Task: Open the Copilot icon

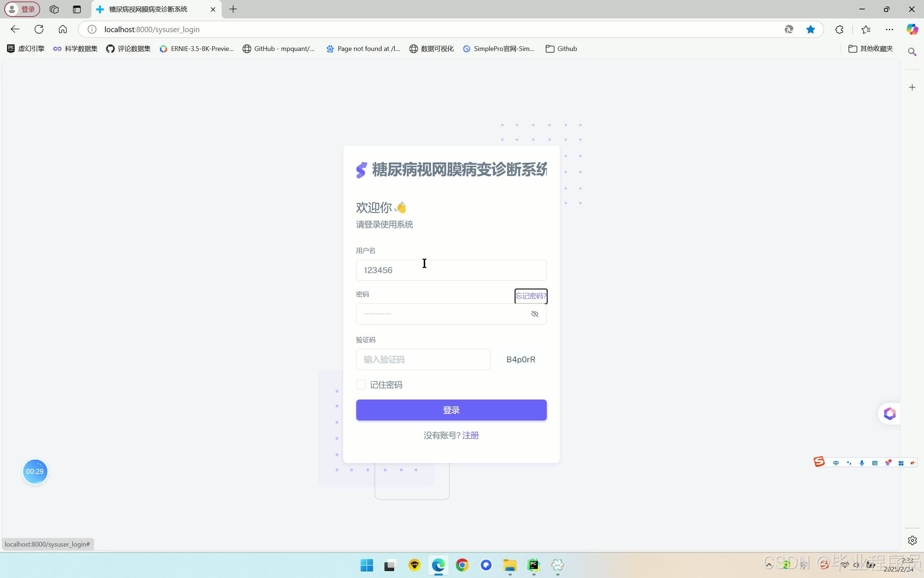Action: pos(912,29)
